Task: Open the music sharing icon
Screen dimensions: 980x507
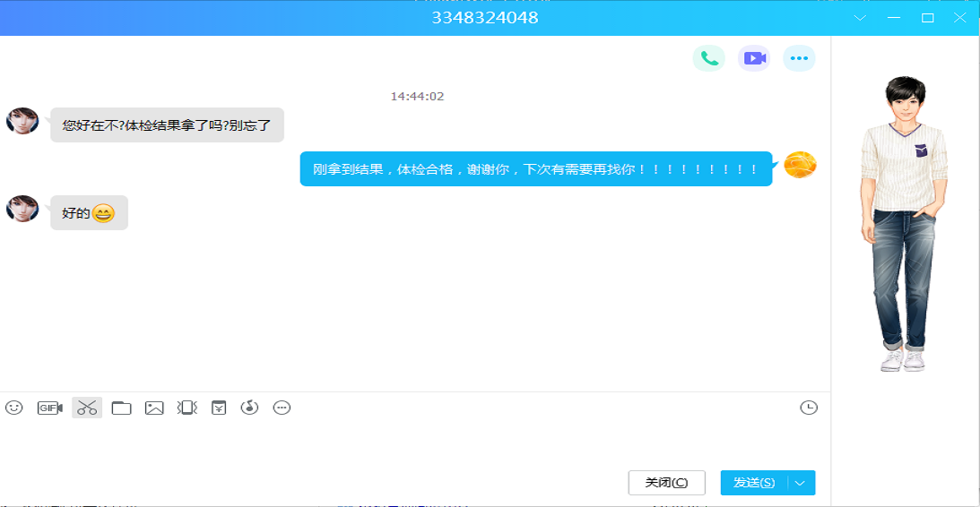Action: coord(250,408)
